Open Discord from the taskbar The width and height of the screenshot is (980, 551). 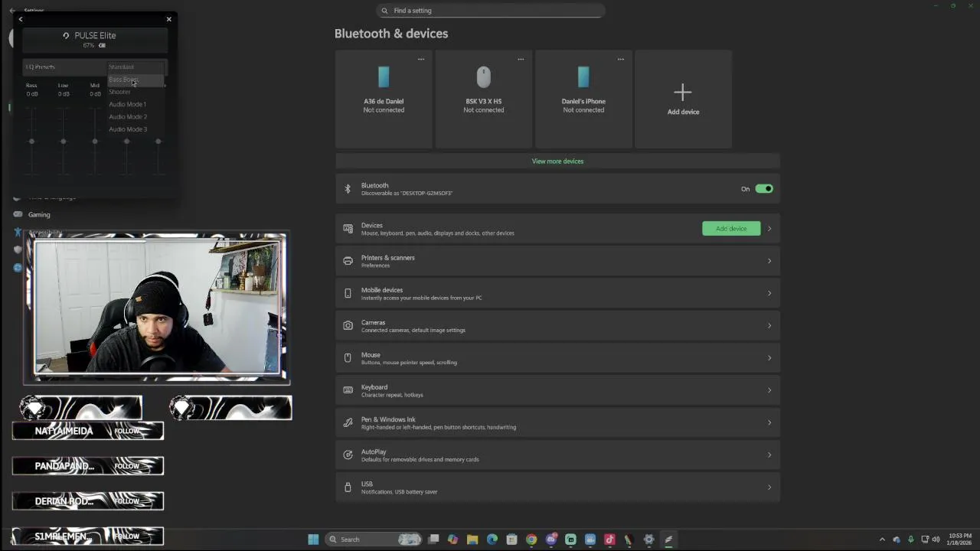click(x=550, y=540)
